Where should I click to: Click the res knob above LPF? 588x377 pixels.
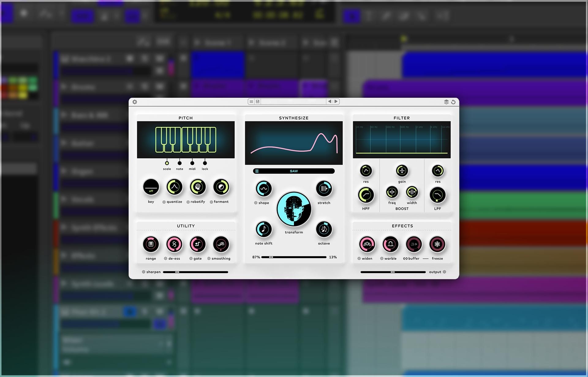click(438, 171)
